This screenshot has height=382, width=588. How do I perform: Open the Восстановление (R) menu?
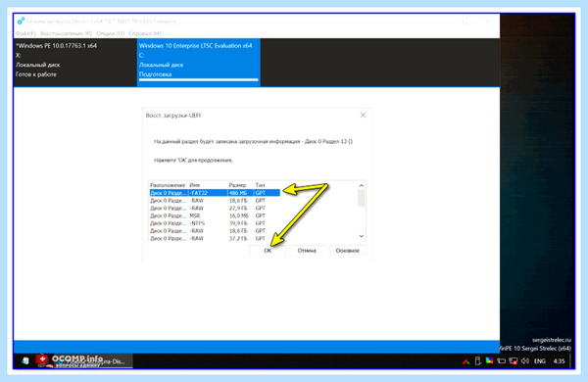(x=66, y=33)
